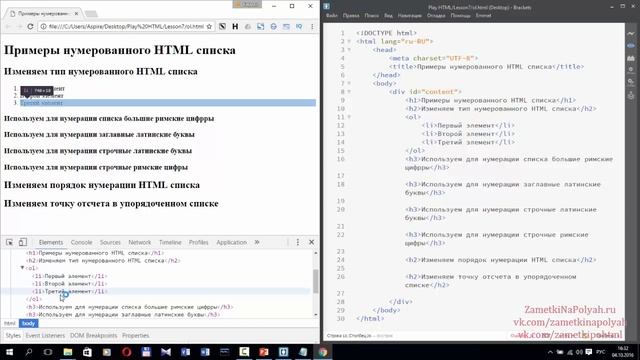Open the Навигация menu in Brackets

tap(409, 16)
